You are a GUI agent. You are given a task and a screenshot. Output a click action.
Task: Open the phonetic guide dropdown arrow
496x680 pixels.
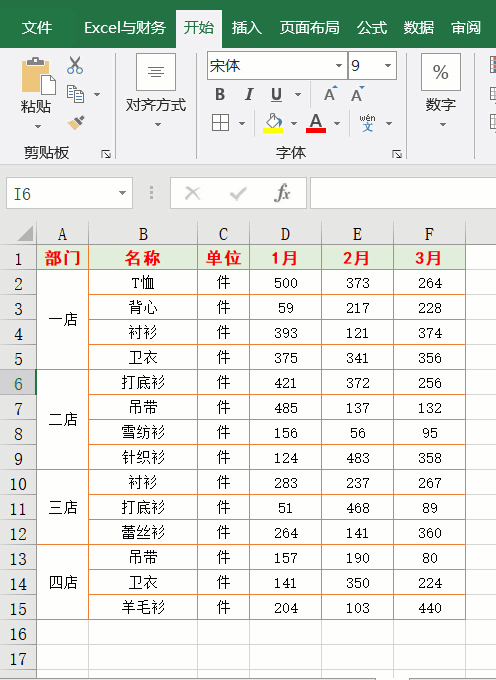pyautogui.click(x=389, y=124)
